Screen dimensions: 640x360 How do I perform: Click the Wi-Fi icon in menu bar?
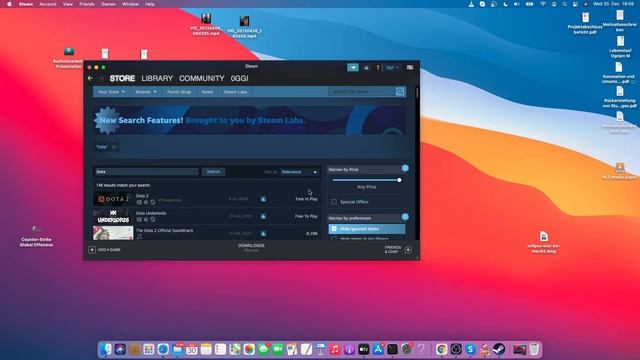[543, 4]
